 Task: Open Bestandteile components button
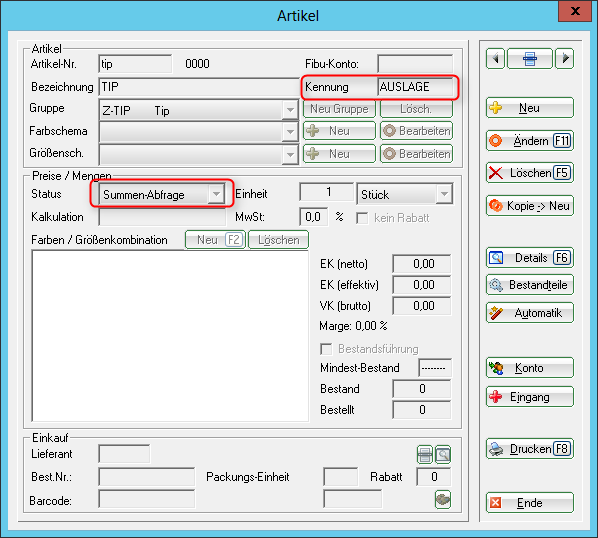(530, 285)
